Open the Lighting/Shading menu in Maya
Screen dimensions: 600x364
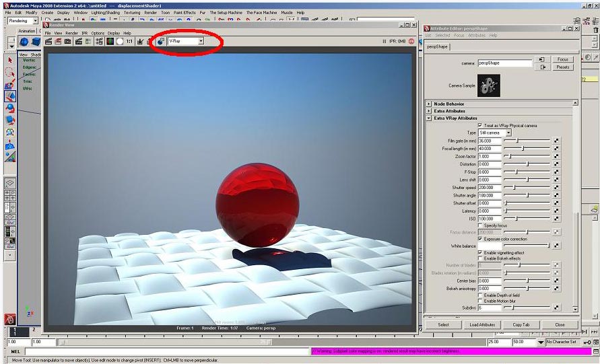point(105,13)
